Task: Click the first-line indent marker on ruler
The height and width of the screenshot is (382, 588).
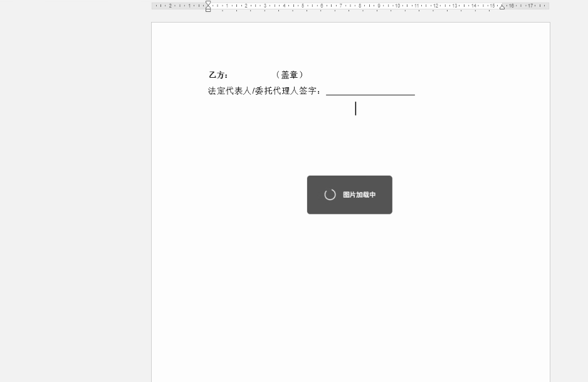Action: (208, 3)
